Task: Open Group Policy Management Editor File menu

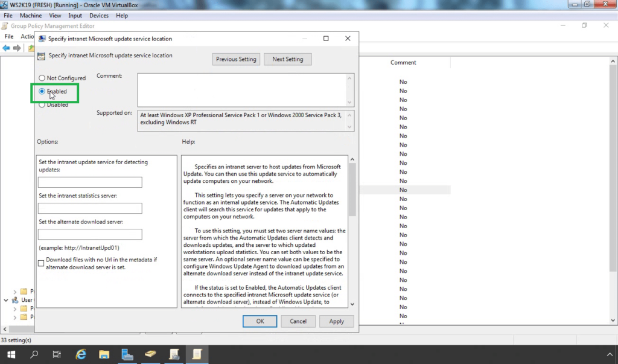Action: 9,36
